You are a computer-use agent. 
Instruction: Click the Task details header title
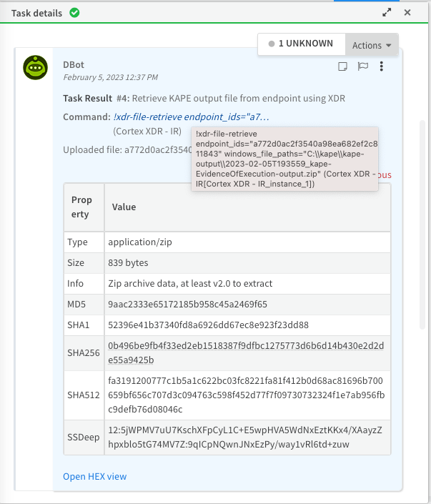pyautogui.click(x=36, y=13)
